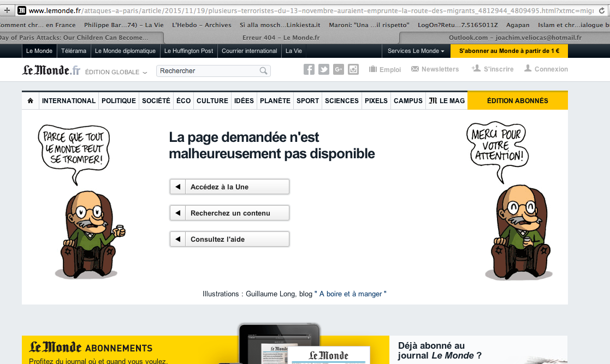Click the Édition Abonnés yellow tab

tap(517, 100)
